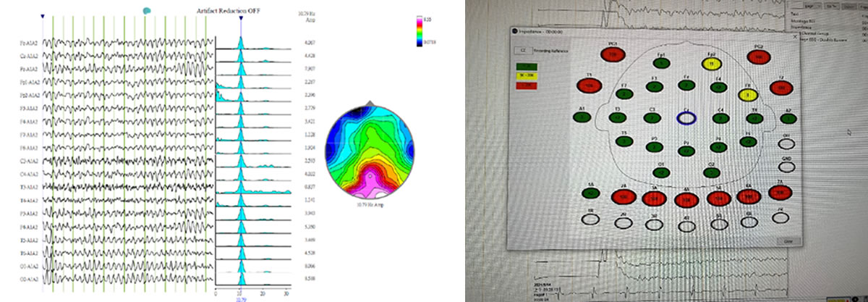868x302 pixels.
Task: Click the blue-outlined Cz reference electrode
Action: tap(686, 117)
